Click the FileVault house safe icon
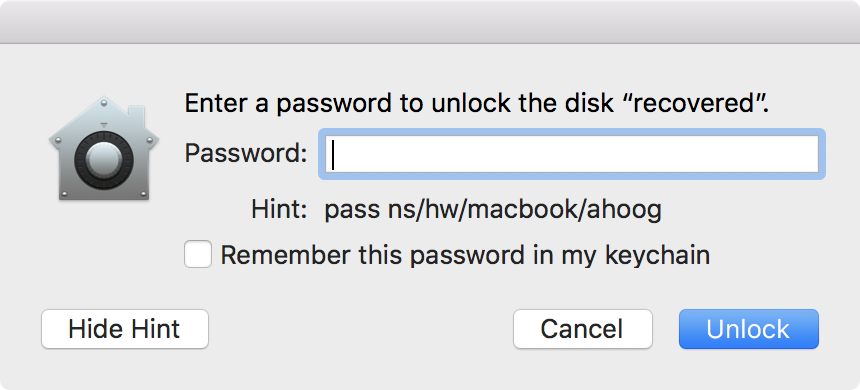 (x=104, y=148)
